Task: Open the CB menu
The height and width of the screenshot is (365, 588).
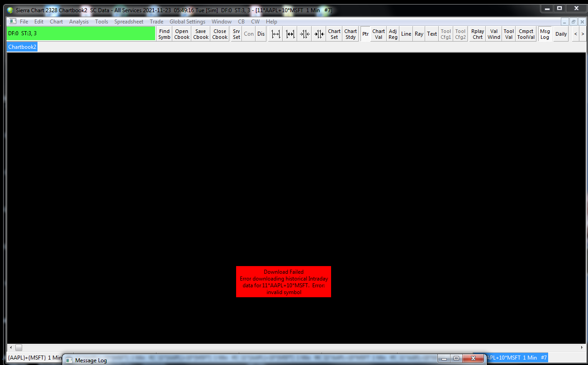Action: coord(242,22)
